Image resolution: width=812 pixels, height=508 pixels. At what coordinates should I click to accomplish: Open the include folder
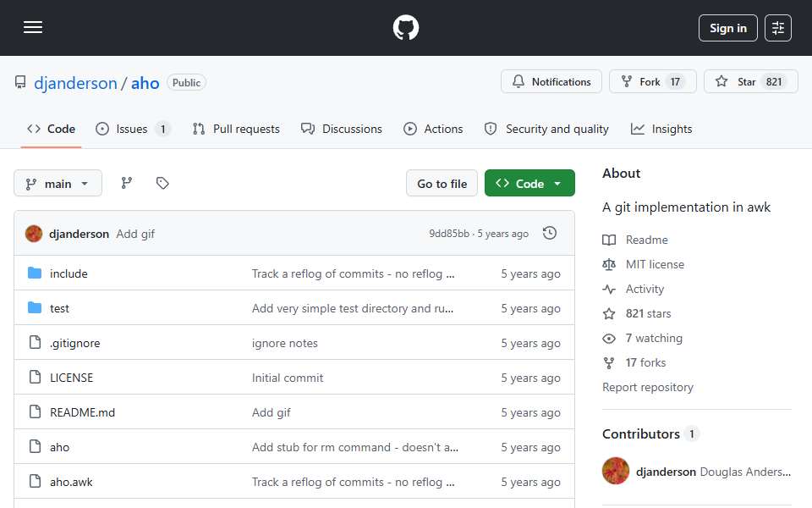69,273
